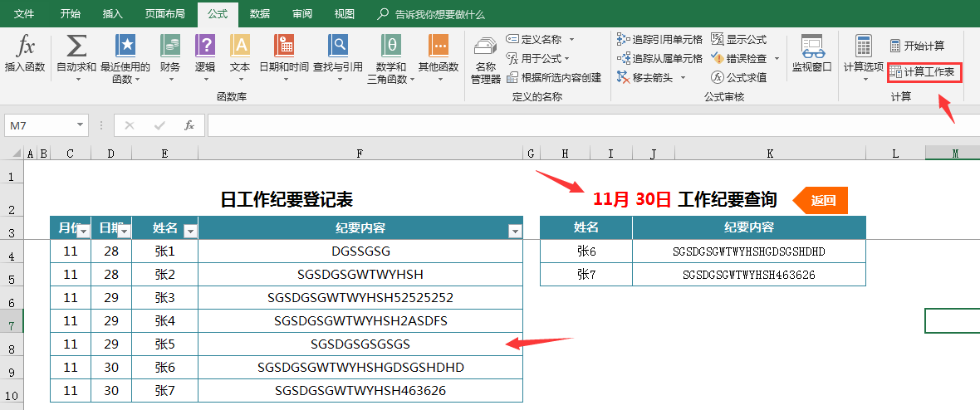Open the 纪要内容 column filter dropdown
This screenshot has width=980, height=410.
click(515, 232)
